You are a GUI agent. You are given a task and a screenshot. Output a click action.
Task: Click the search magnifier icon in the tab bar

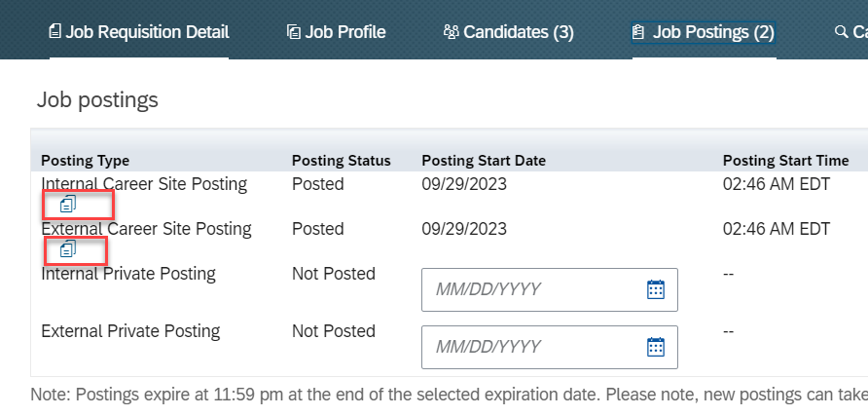click(841, 32)
